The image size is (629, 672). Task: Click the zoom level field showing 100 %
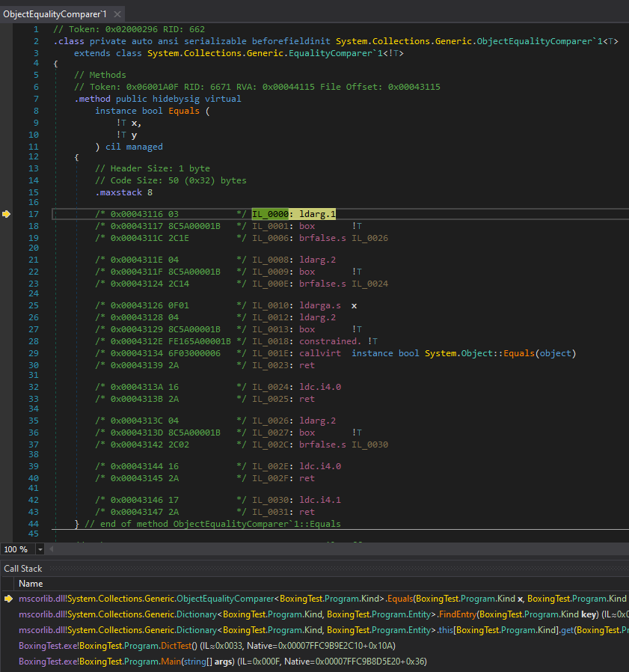coord(18,549)
